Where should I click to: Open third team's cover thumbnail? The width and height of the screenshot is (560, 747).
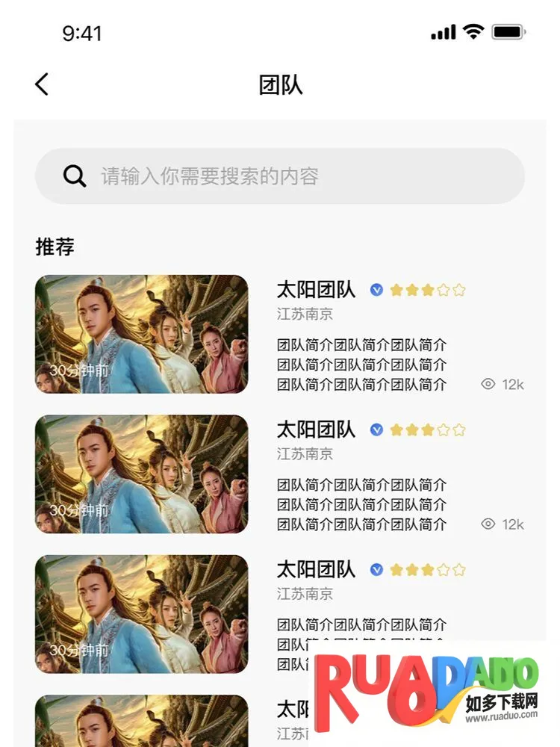[x=142, y=614]
